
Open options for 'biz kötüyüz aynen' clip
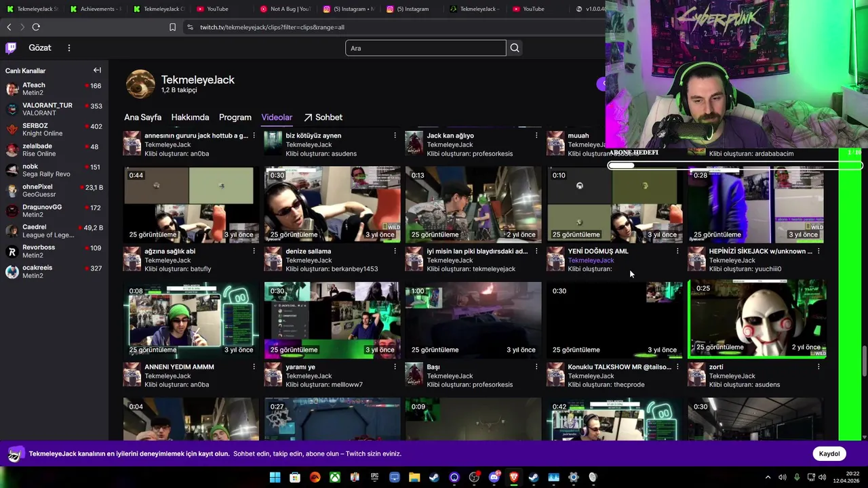395,136
